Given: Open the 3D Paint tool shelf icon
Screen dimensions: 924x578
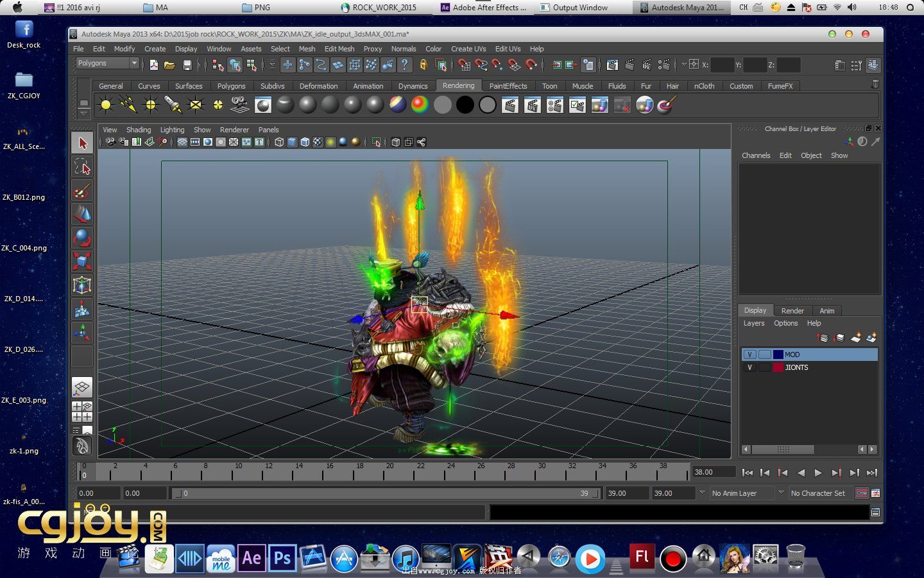Looking at the screenshot, I should click(667, 105).
